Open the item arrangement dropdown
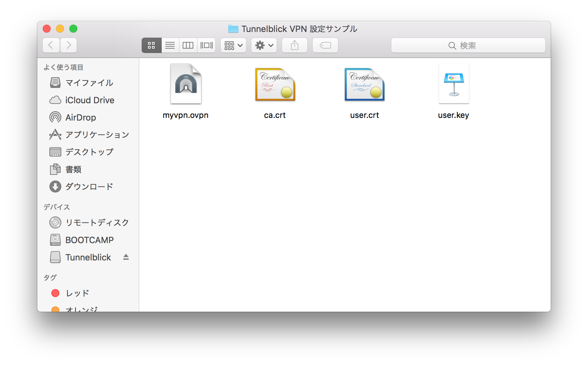Image resolution: width=588 pixels, height=365 pixels. [x=233, y=45]
